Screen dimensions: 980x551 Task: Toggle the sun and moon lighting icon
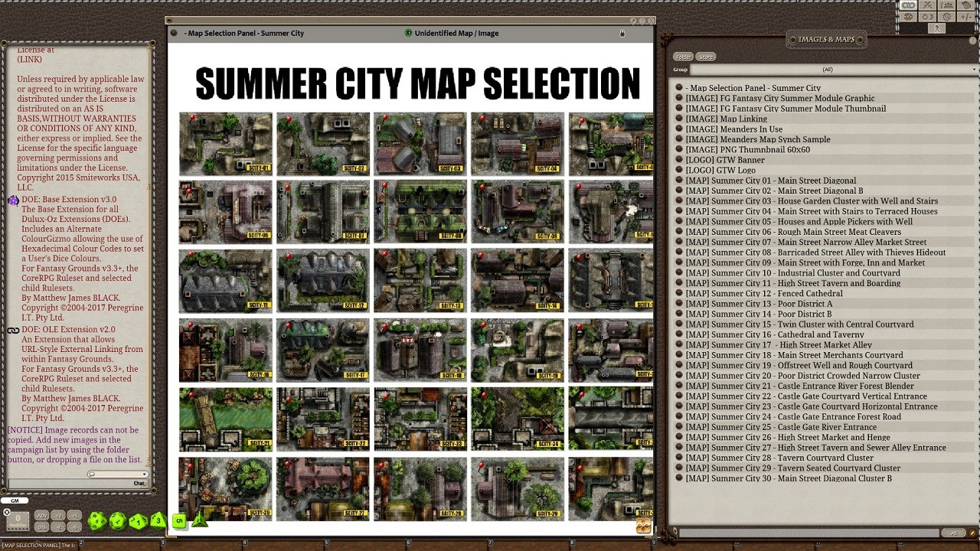click(x=928, y=17)
